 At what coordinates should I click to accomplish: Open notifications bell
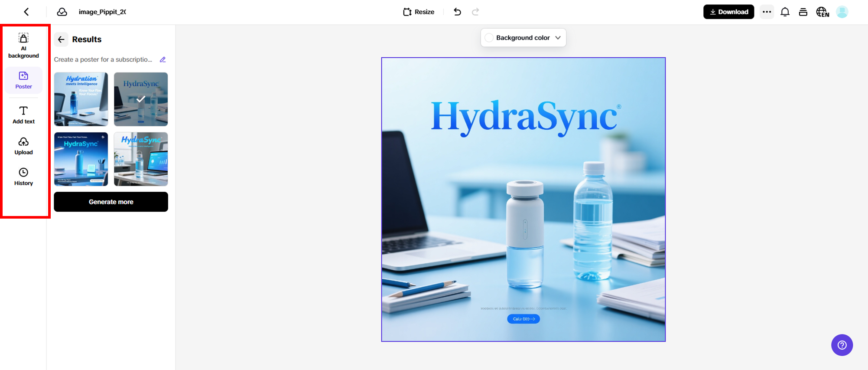[x=785, y=12]
